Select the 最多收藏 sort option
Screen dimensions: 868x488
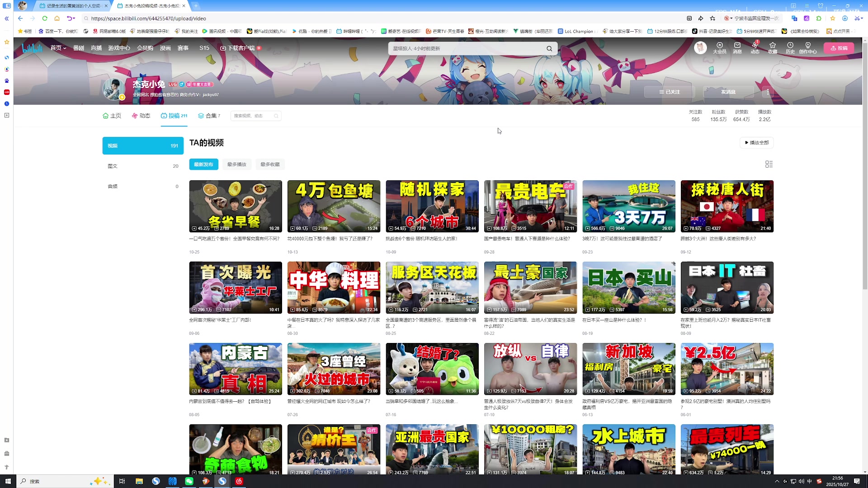pyautogui.click(x=270, y=164)
